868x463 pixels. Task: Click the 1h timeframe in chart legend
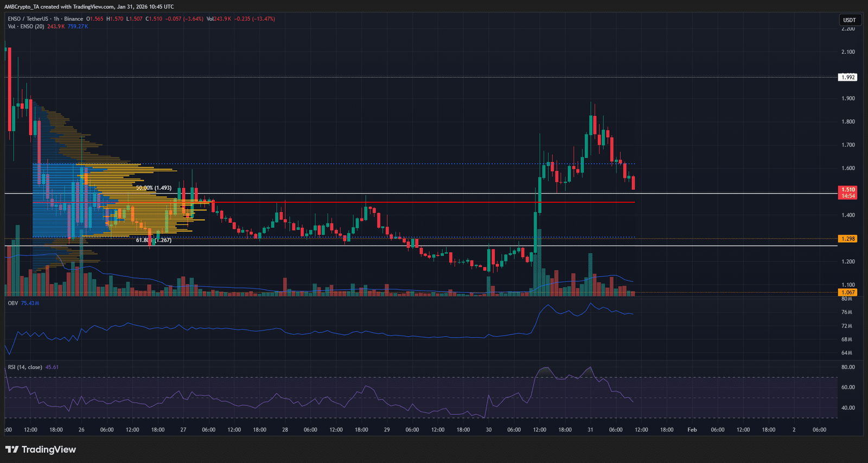(x=56, y=19)
